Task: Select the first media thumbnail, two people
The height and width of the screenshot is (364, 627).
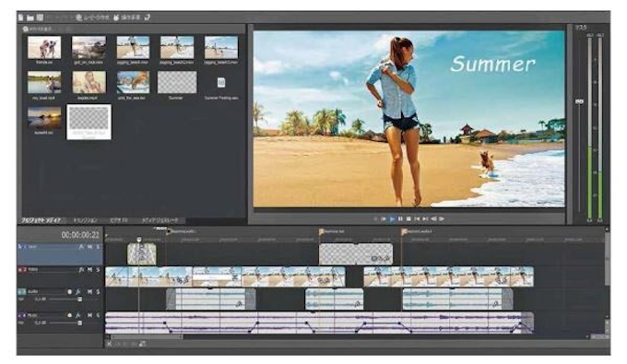Action: tap(44, 48)
